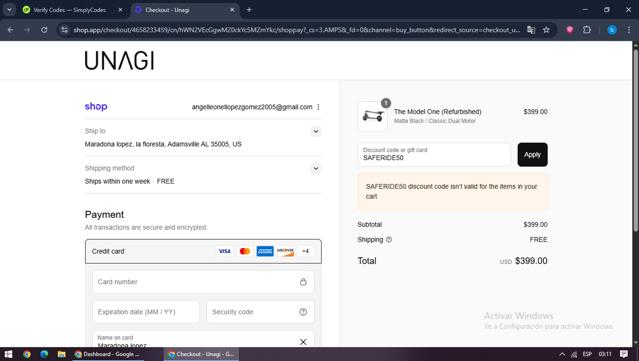Click the Mastercard icon
This screenshot has width=639, height=361.
tap(245, 251)
